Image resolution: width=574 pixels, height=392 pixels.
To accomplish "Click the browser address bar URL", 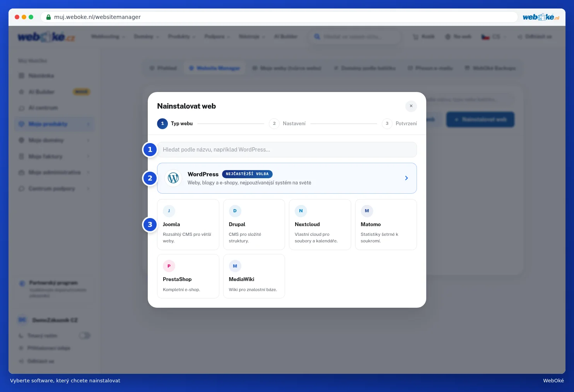I will [97, 17].
